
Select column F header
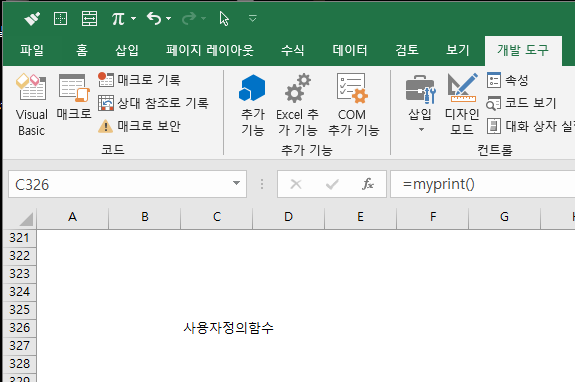pos(433,217)
